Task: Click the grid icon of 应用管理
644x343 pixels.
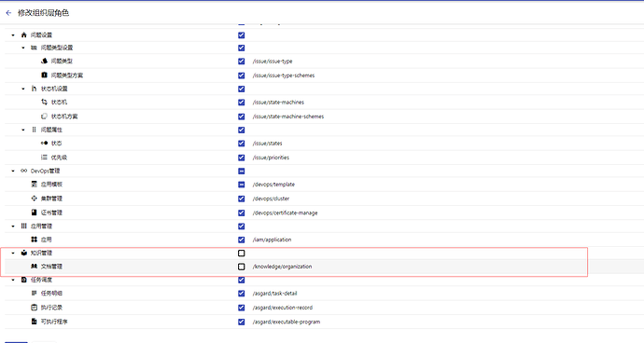Action: point(24,226)
